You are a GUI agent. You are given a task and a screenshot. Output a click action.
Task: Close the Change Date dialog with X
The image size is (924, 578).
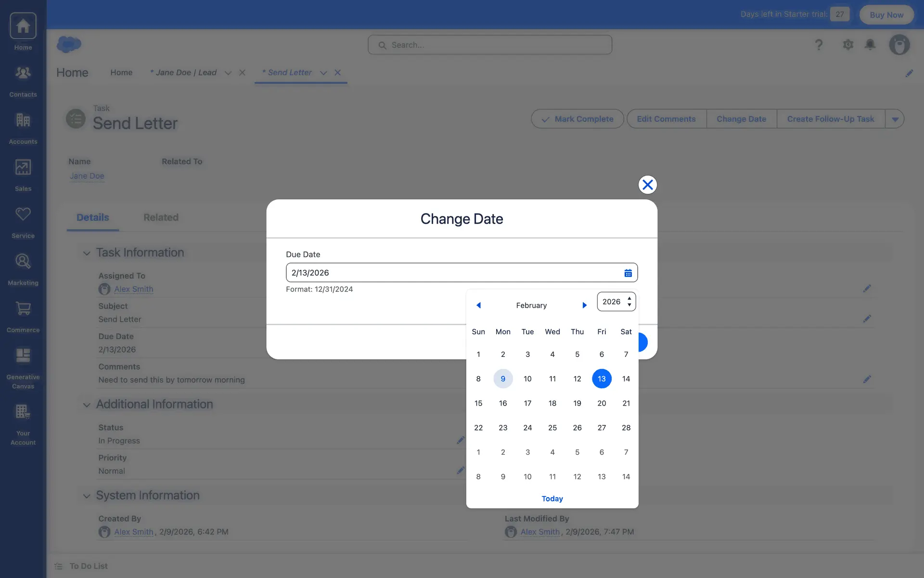tap(647, 185)
